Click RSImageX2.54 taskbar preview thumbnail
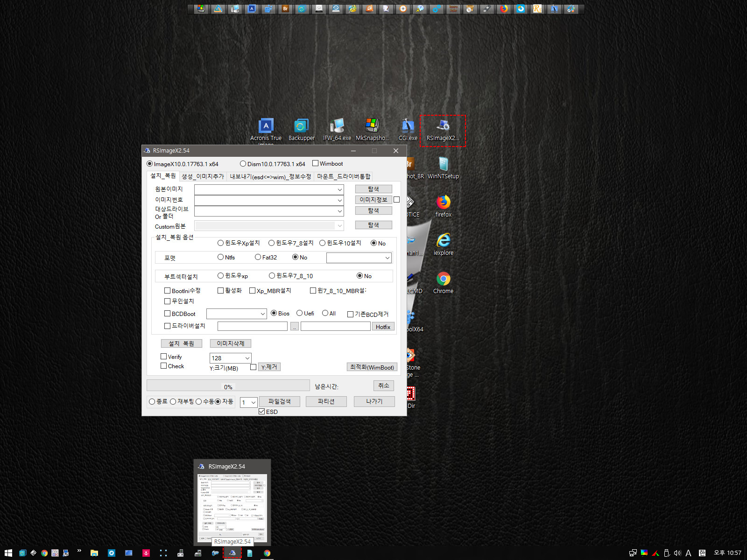Viewport: 747px width, 560px height. (232, 508)
